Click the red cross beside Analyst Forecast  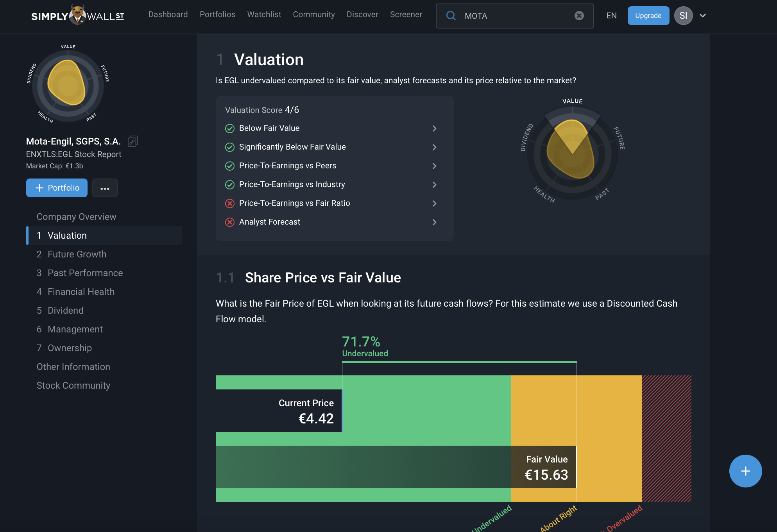230,222
